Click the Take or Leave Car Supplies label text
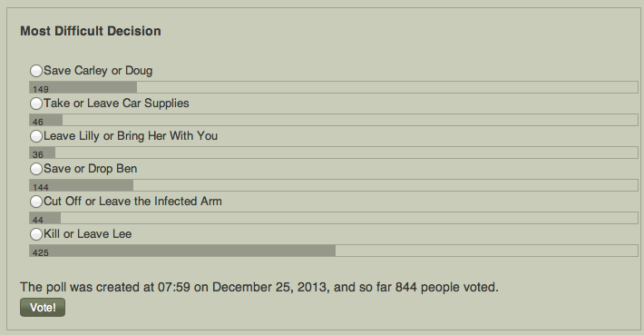644x335 pixels. click(116, 103)
